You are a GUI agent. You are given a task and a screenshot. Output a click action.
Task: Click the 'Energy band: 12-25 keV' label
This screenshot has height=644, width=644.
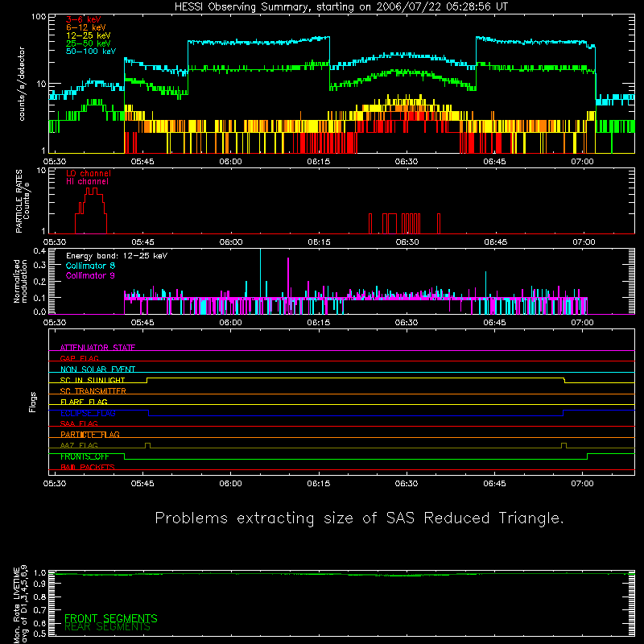[117, 256]
